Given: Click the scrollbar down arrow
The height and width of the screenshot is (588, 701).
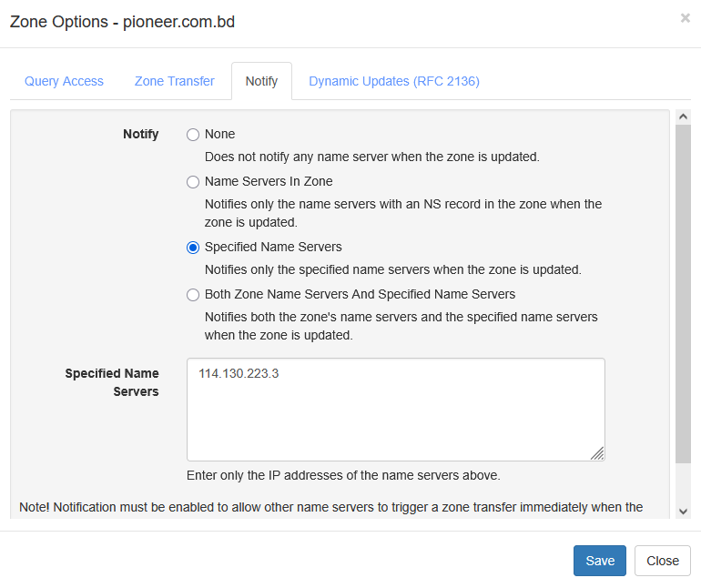Looking at the screenshot, I should pyautogui.click(x=683, y=512).
